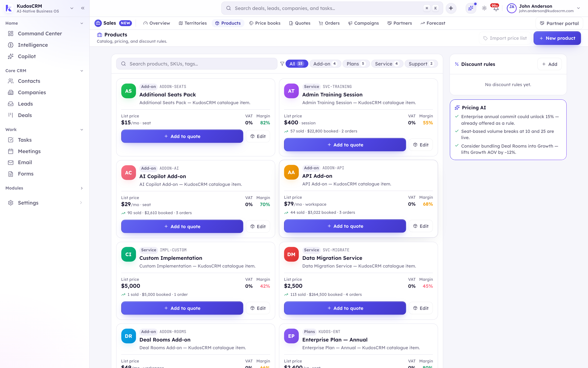Open the KudosCRM workspace switcher dropdown

pos(72,8)
